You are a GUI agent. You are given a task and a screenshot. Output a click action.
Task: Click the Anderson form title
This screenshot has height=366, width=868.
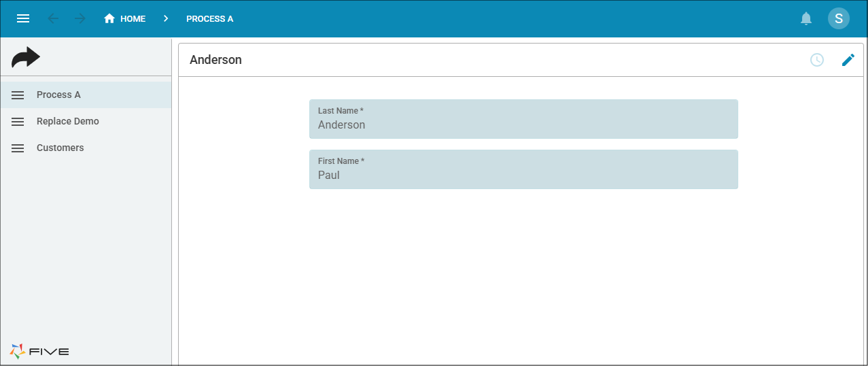coord(215,60)
